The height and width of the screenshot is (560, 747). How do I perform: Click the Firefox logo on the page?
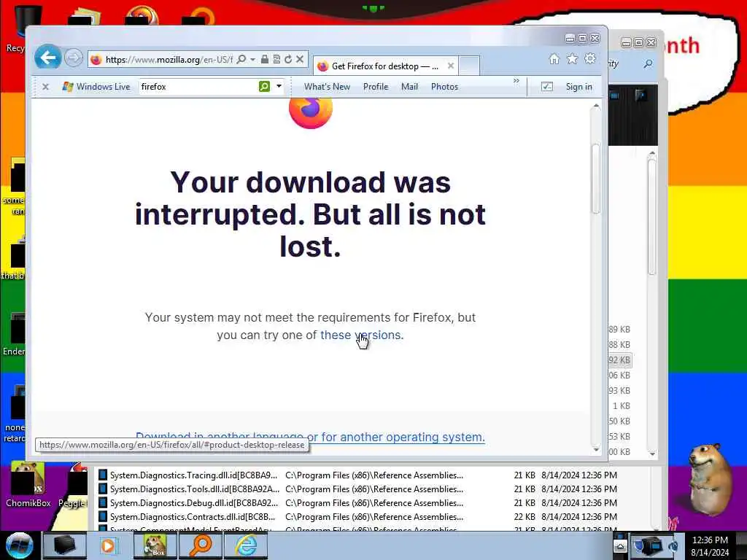(311, 112)
